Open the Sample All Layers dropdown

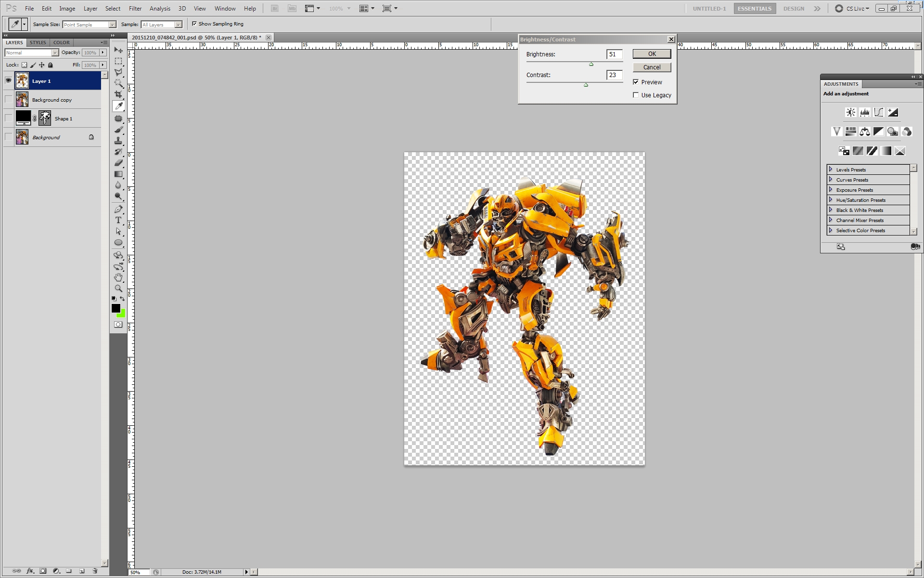pyautogui.click(x=161, y=25)
